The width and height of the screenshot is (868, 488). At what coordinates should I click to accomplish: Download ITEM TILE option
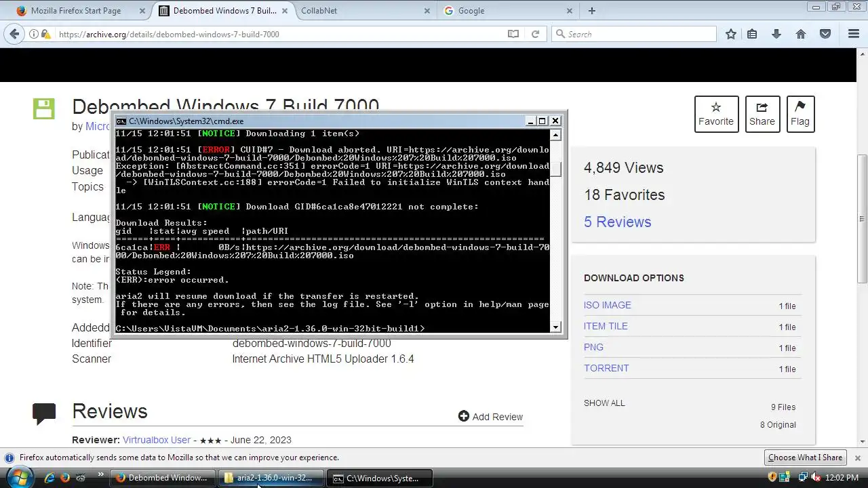pos(606,326)
